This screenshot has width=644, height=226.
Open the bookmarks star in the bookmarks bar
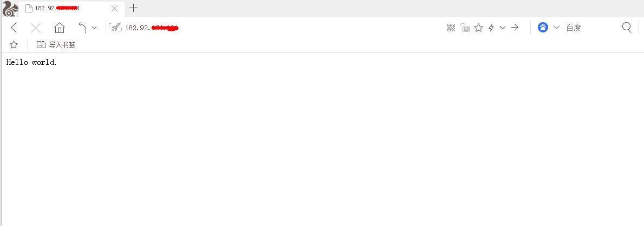click(x=14, y=45)
